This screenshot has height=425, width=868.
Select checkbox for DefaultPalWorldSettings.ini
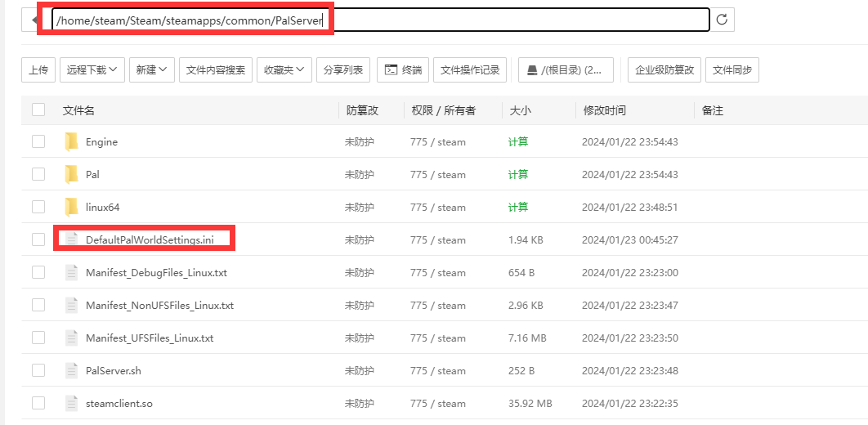tap(38, 239)
